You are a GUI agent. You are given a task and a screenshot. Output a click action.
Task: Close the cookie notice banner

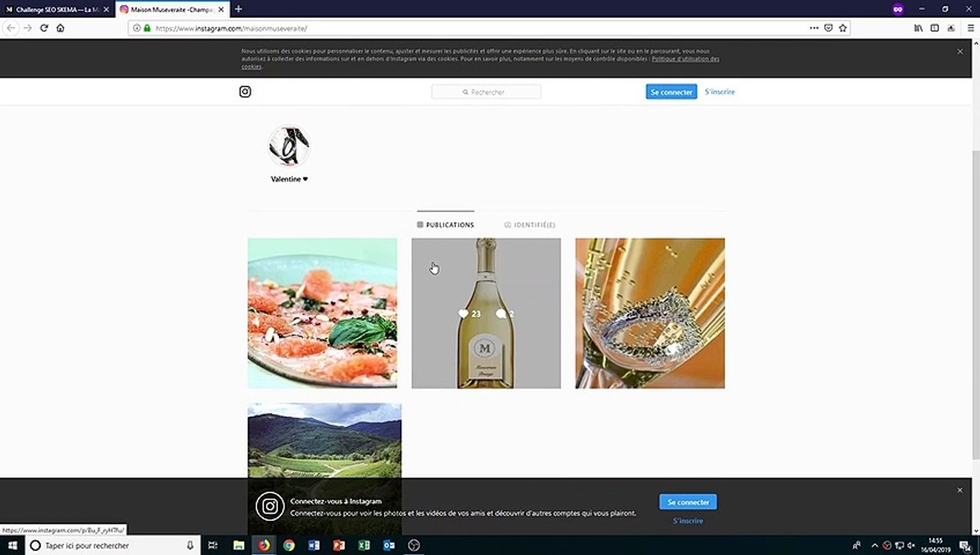coord(960,52)
